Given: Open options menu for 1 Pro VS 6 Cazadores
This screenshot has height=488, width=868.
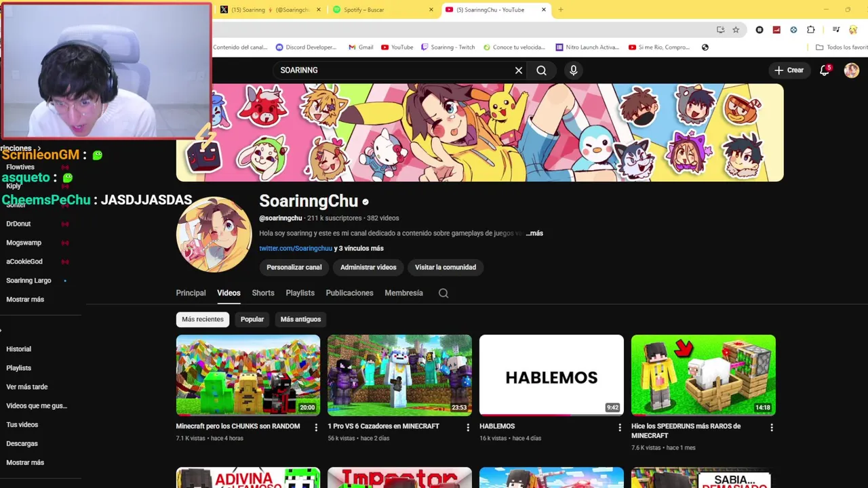Looking at the screenshot, I should [x=468, y=427].
